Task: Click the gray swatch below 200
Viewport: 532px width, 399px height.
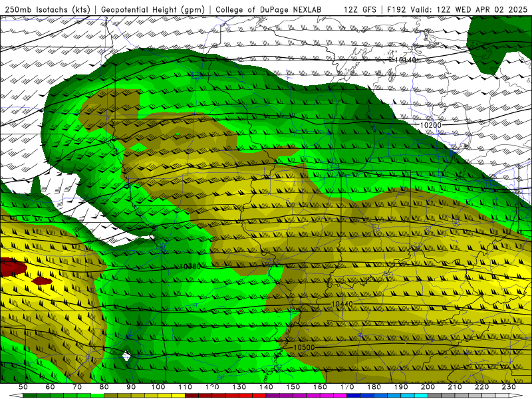Action: (x=434, y=396)
